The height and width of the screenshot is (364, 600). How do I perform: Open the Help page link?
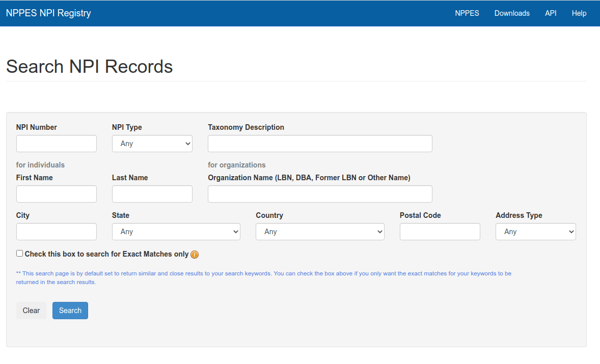point(579,13)
